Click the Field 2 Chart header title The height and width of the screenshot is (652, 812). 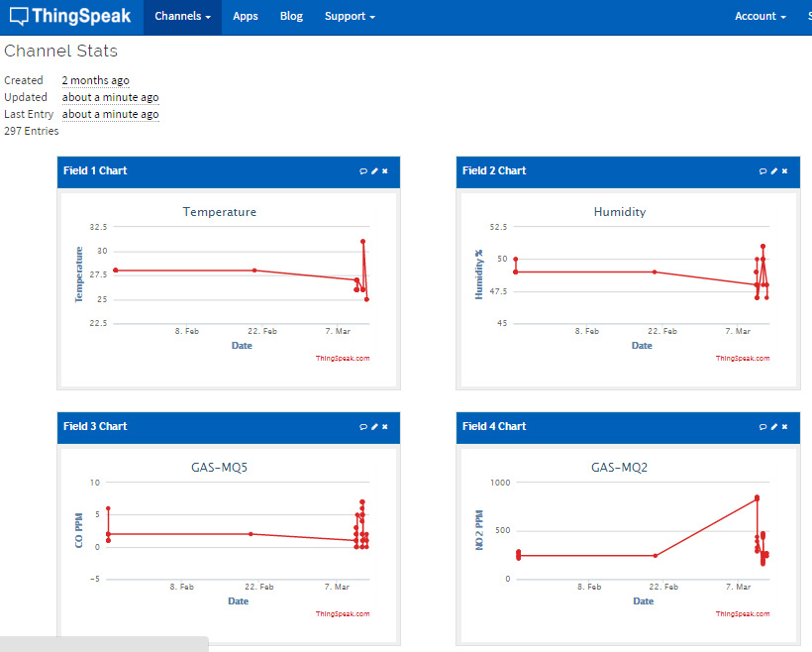tap(494, 171)
